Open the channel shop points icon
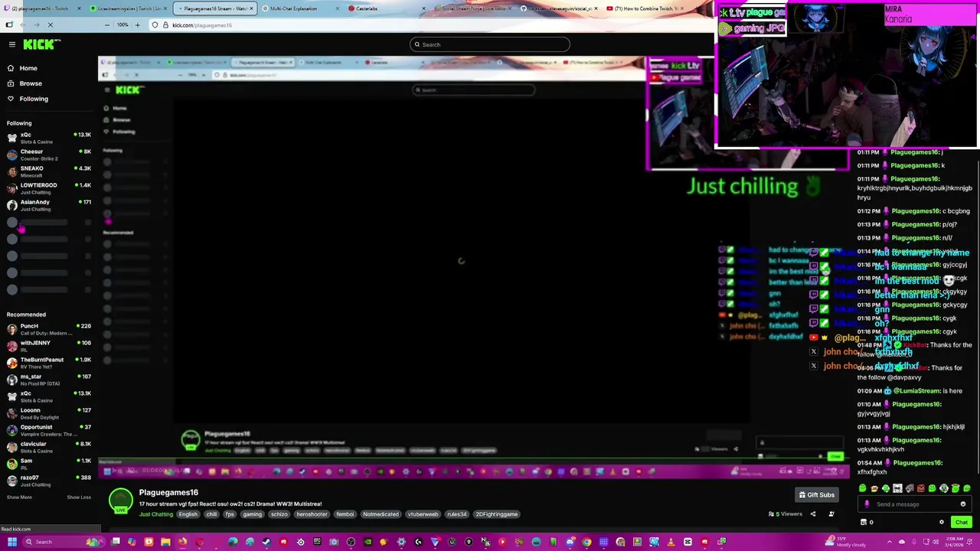Screen dimensions: 980x551 tap(864, 522)
